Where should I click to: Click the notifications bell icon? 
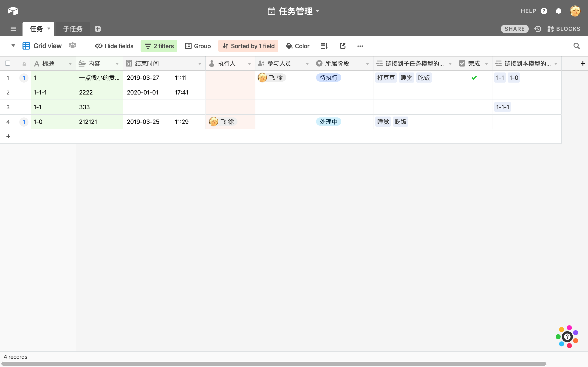point(558,11)
